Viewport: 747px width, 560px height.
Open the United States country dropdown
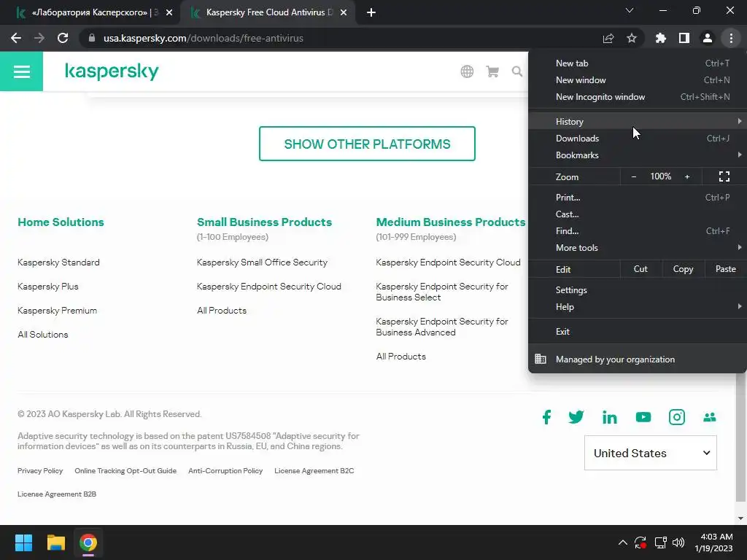click(650, 453)
